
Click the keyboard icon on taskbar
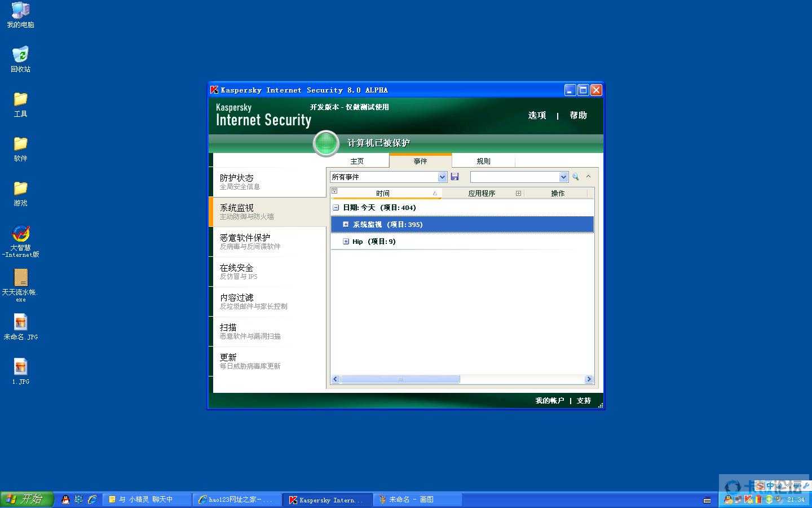point(707,501)
